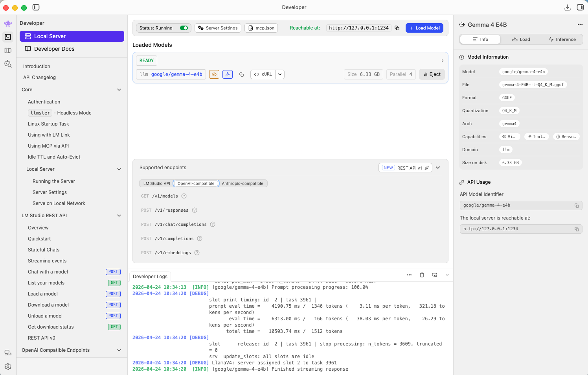The height and width of the screenshot is (375, 588).
Task: Select LM Studio API endpoint filter
Action: (x=156, y=183)
